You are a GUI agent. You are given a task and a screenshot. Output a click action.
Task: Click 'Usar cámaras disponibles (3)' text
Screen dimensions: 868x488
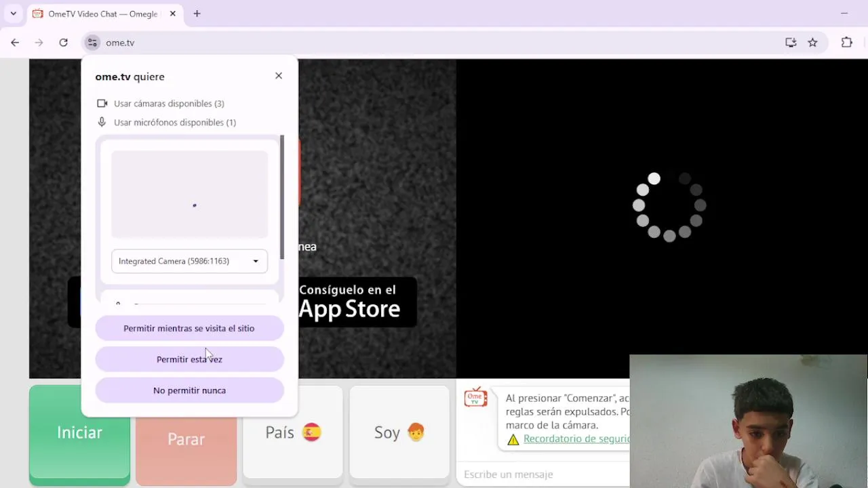coord(169,104)
